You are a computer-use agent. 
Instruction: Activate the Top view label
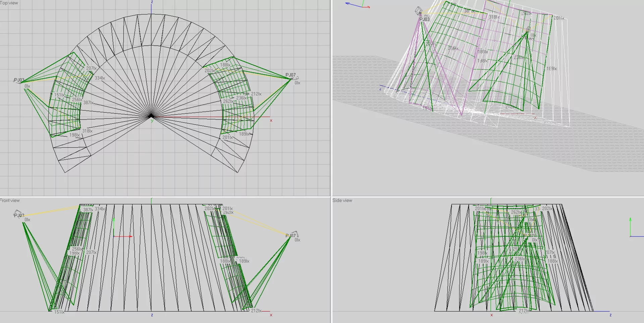[9, 3]
